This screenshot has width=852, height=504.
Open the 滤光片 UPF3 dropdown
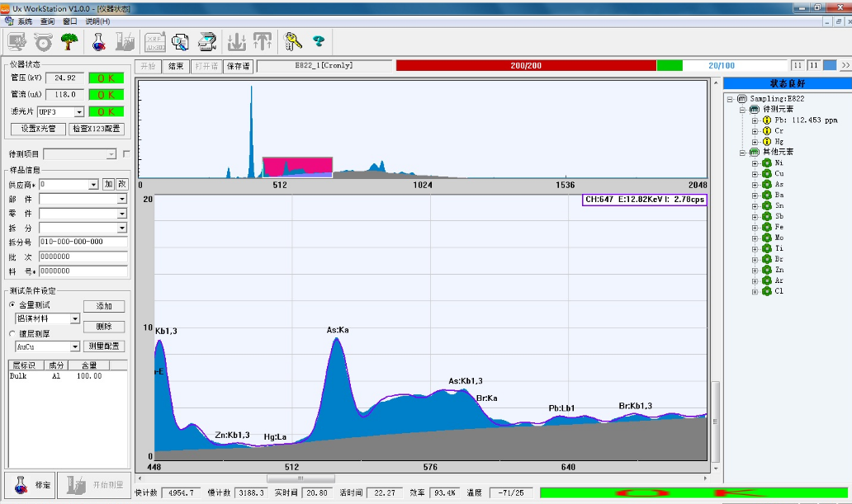79,111
